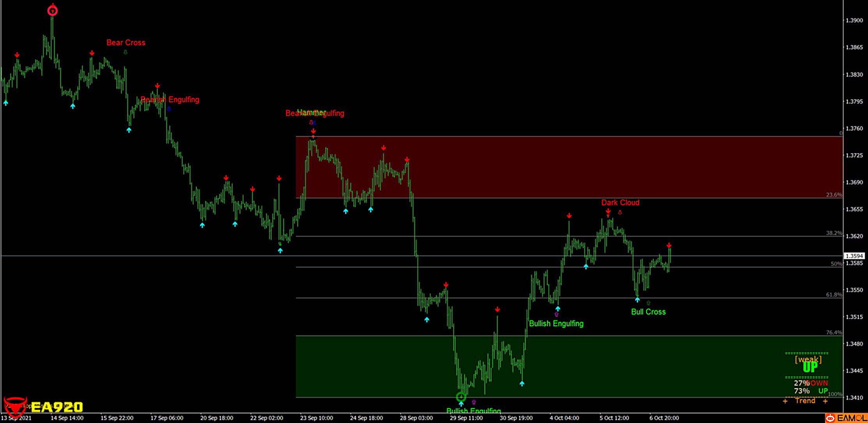Select the Bull Cross pattern label

coord(648,312)
